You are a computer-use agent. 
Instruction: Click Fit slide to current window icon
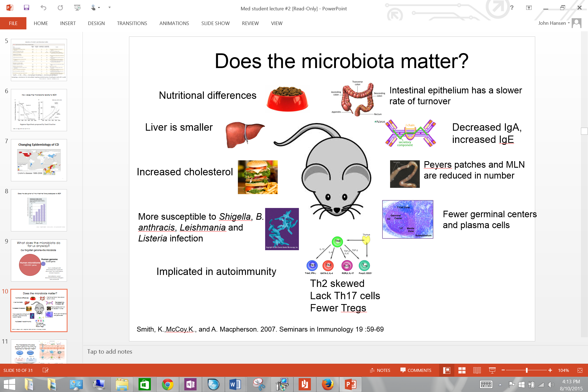click(x=580, y=370)
